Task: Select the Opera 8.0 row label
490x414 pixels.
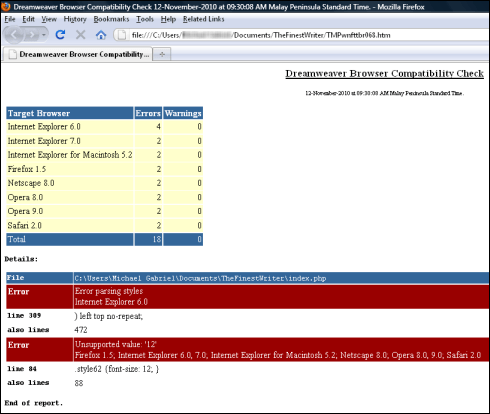Action: (x=25, y=197)
